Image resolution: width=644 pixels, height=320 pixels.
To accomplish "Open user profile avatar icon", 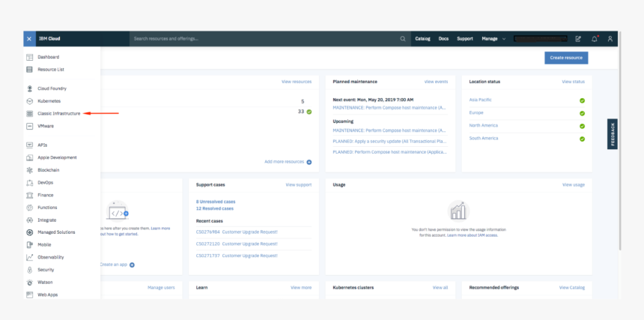I will click(x=610, y=38).
